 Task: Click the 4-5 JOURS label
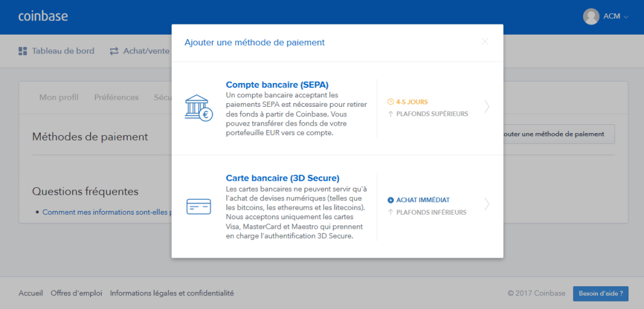click(413, 102)
